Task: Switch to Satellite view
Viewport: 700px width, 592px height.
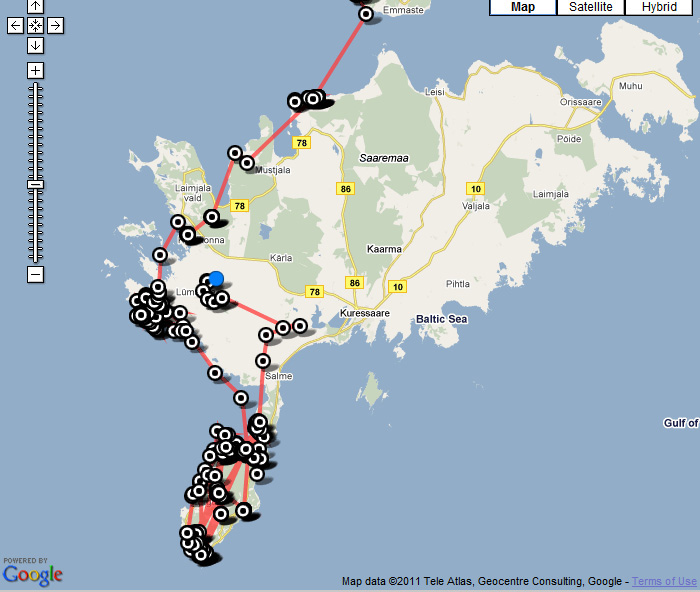Action: [x=590, y=7]
